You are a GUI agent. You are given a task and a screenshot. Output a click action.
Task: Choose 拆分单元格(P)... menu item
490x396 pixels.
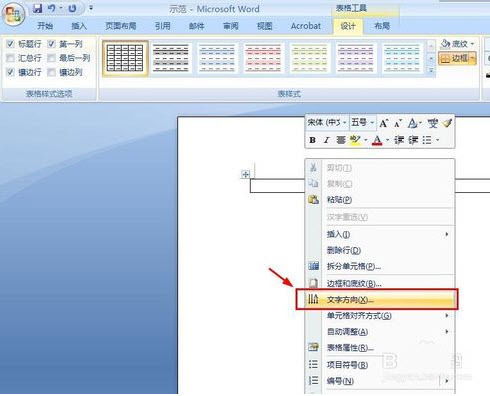click(x=380, y=266)
